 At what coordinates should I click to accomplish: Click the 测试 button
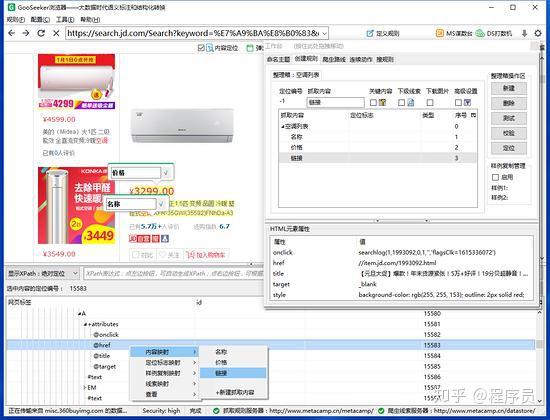tap(509, 118)
